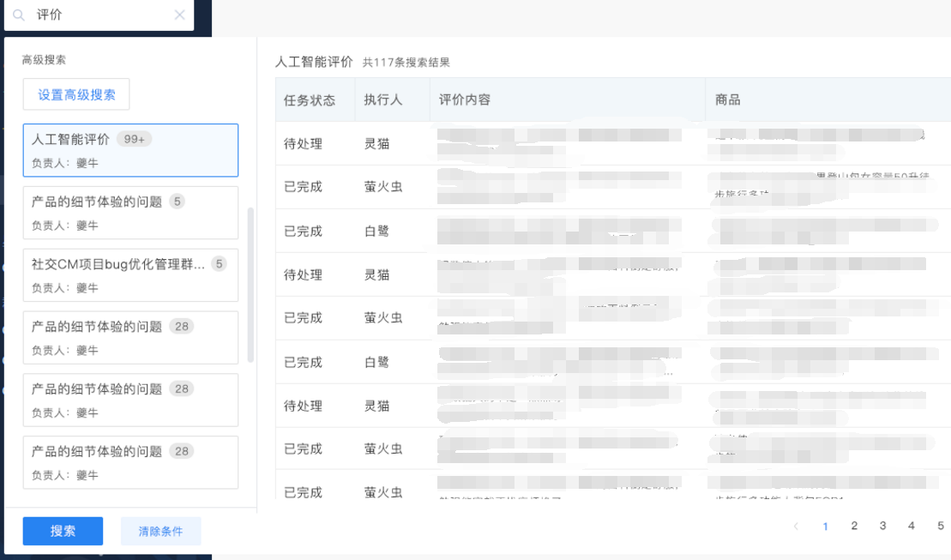Click the previous page arrow in pagination
Image resolution: width=951 pixels, height=560 pixels.
796,526
